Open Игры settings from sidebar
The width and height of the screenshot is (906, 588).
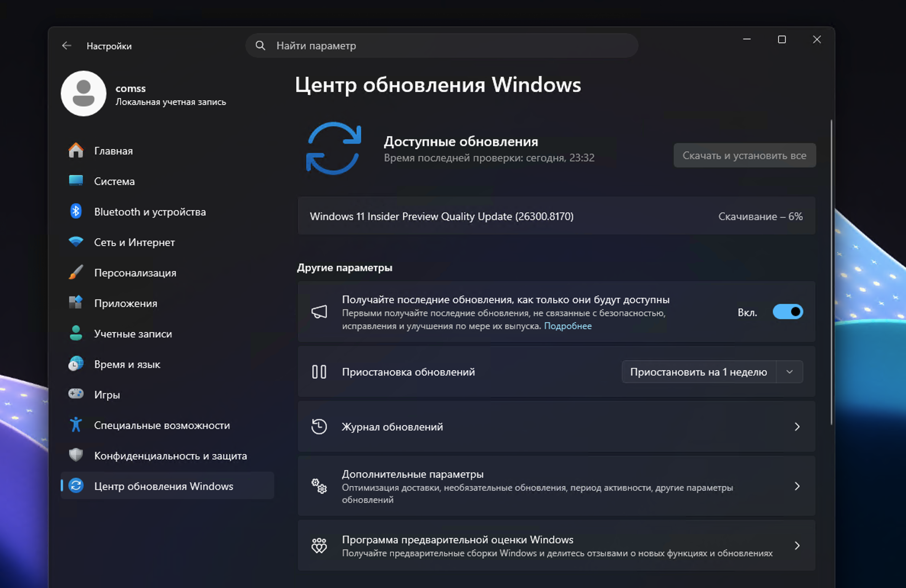(x=107, y=394)
